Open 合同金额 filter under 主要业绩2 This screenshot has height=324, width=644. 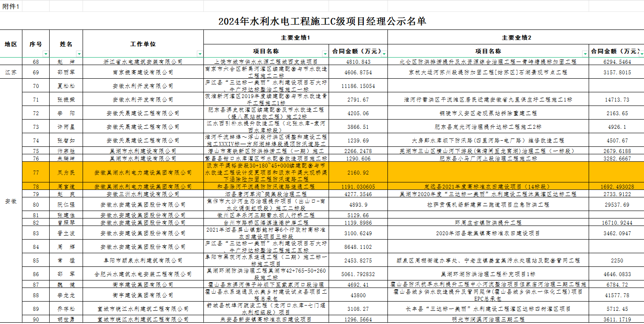tap(640, 54)
